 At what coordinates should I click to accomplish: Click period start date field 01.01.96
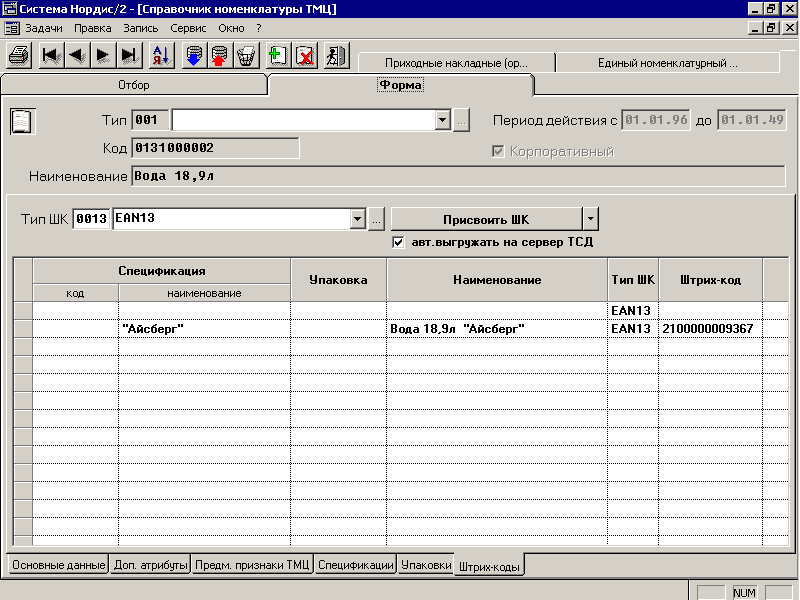coord(656,120)
